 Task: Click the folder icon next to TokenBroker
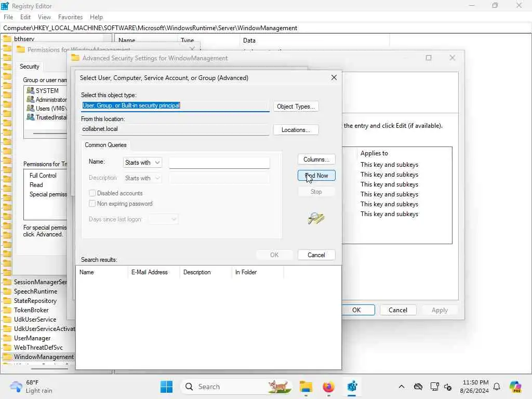[7, 310]
